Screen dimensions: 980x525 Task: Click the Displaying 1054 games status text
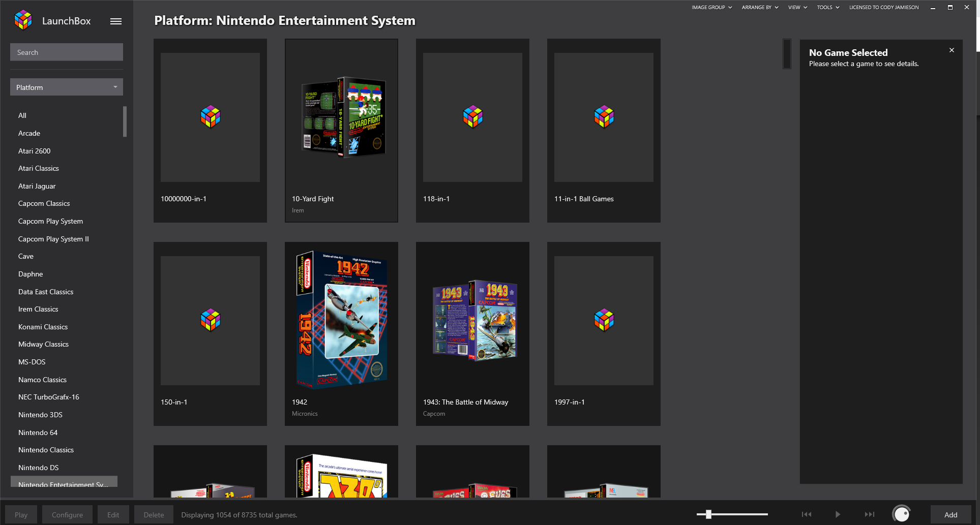coord(239,515)
